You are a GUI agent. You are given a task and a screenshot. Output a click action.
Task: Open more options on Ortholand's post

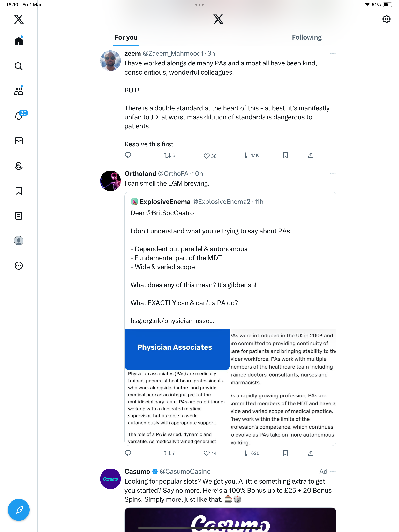click(333, 174)
